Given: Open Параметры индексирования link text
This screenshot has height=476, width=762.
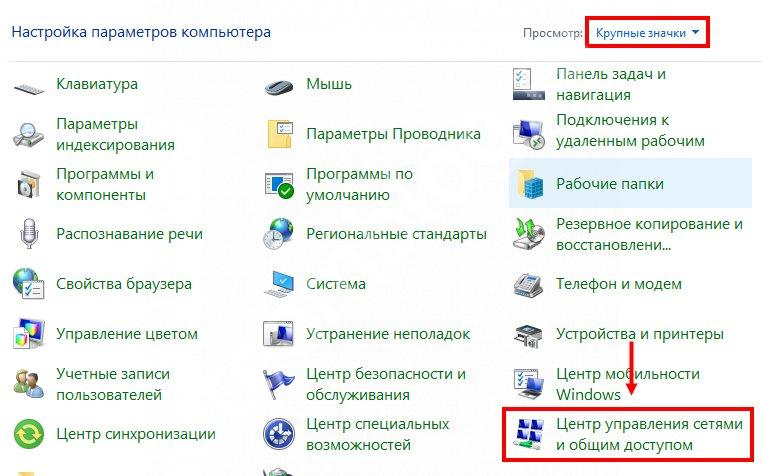Looking at the screenshot, I should click(x=115, y=134).
